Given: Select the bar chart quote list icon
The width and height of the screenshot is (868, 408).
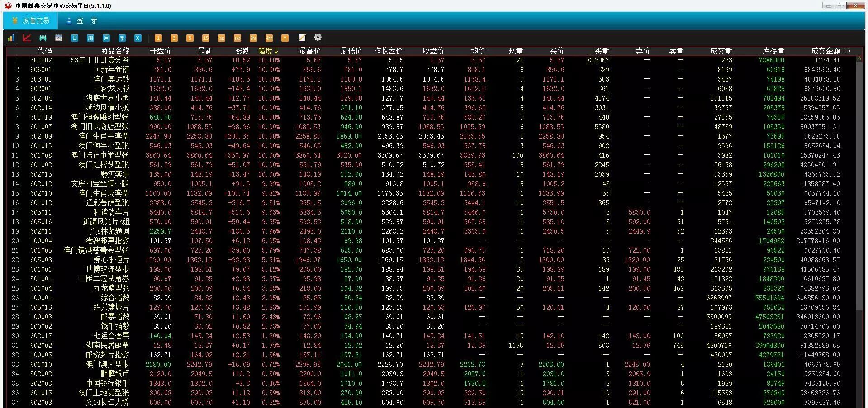Looking at the screenshot, I should pos(11,38).
